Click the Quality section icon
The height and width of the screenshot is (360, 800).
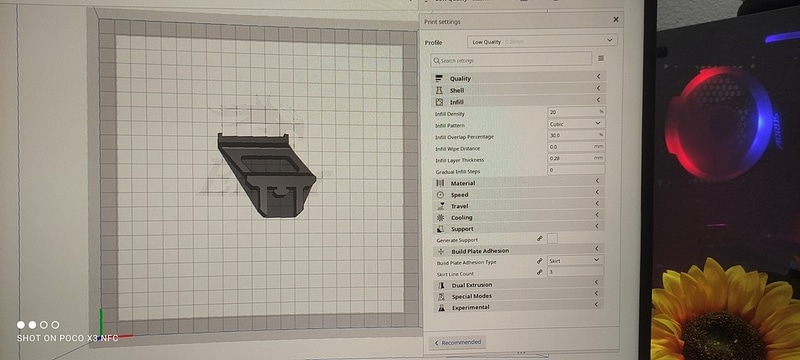click(438, 79)
